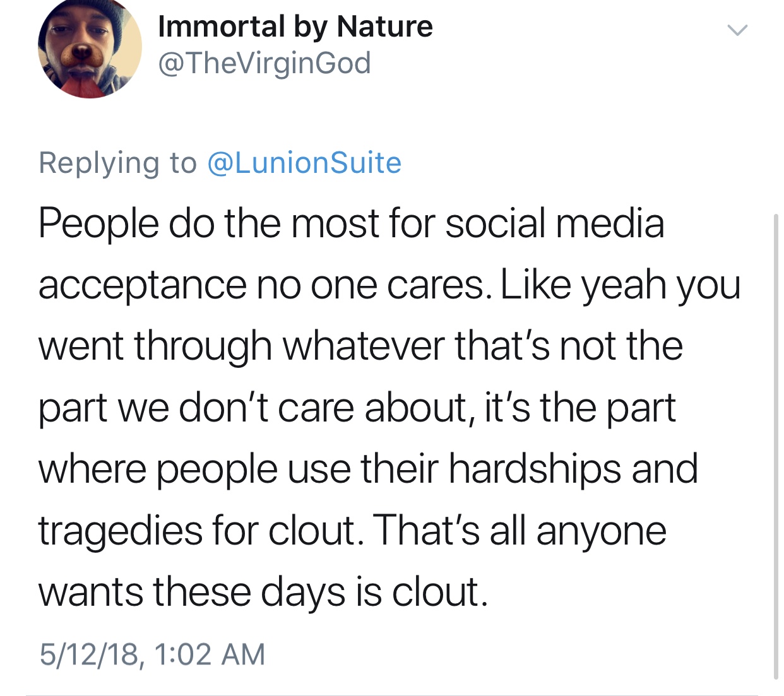
Task: Click the word 'Nature' in display name
Action: (x=385, y=27)
